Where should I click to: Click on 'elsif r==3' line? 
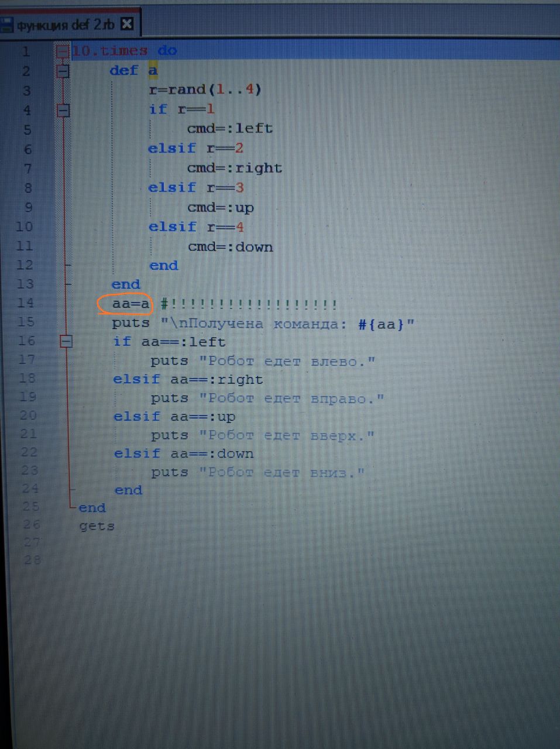[196, 187]
